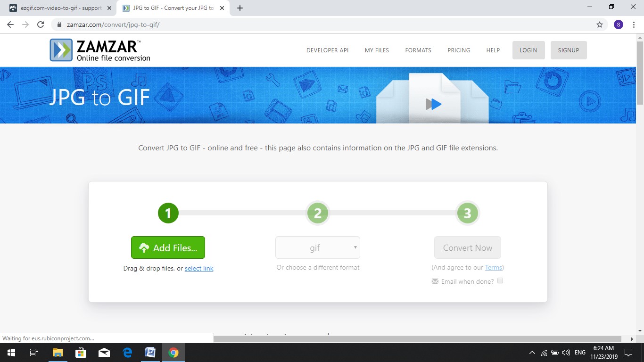Select the JPG to GIF browser tab
This screenshot has width=644, height=362.
173,8
